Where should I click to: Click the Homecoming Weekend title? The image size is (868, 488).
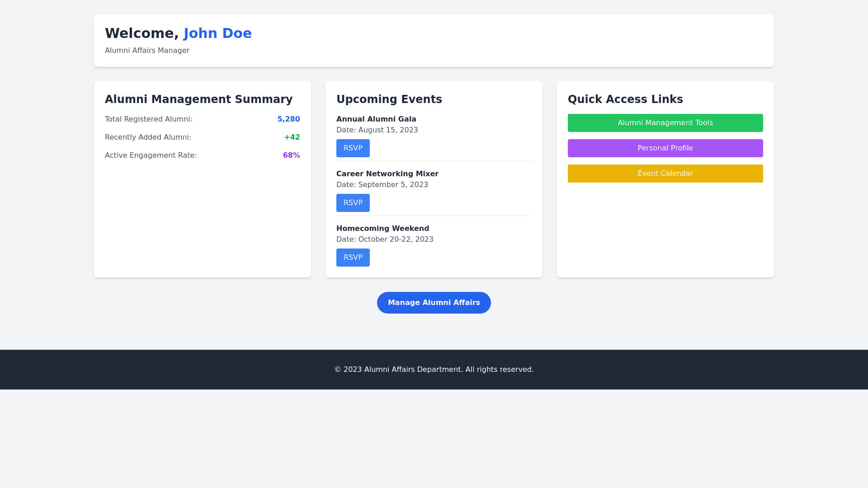tap(382, 229)
